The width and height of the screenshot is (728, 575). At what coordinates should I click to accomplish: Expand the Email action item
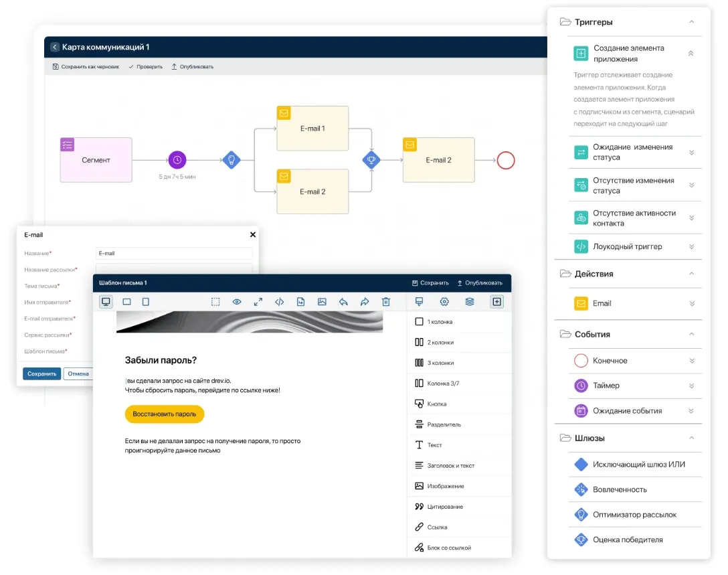tap(691, 303)
